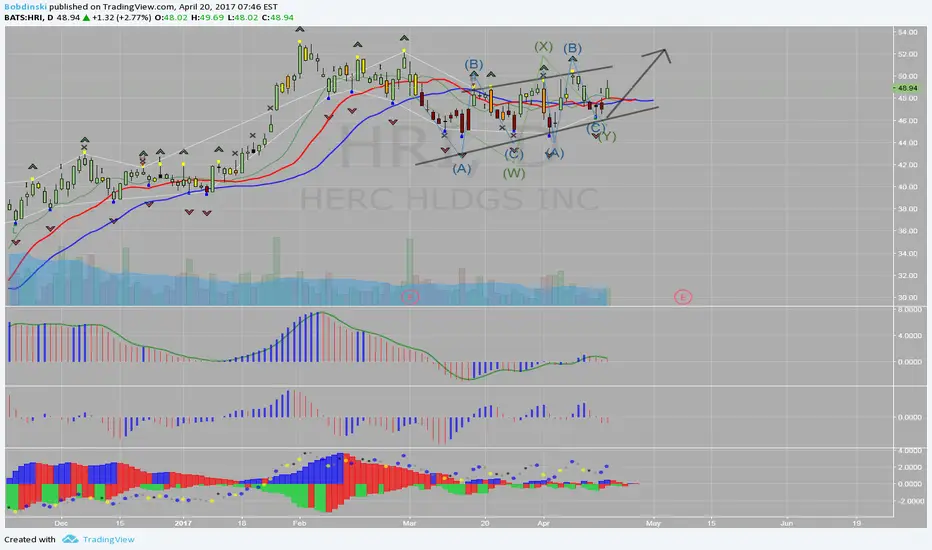Click the May date on time axis
This screenshot has width=932, height=550.
click(x=653, y=523)
